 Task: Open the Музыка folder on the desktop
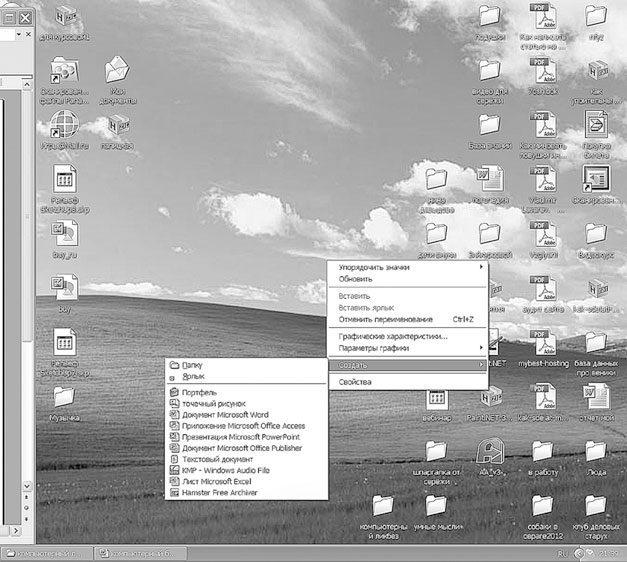point(64,397)
